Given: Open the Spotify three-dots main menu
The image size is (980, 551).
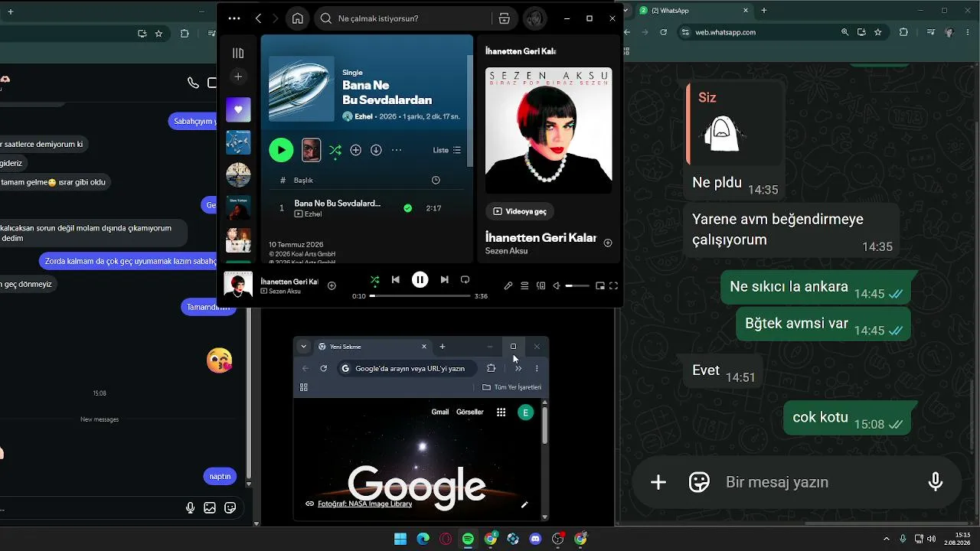Looking at the screenshot, I should coord(234,18).
